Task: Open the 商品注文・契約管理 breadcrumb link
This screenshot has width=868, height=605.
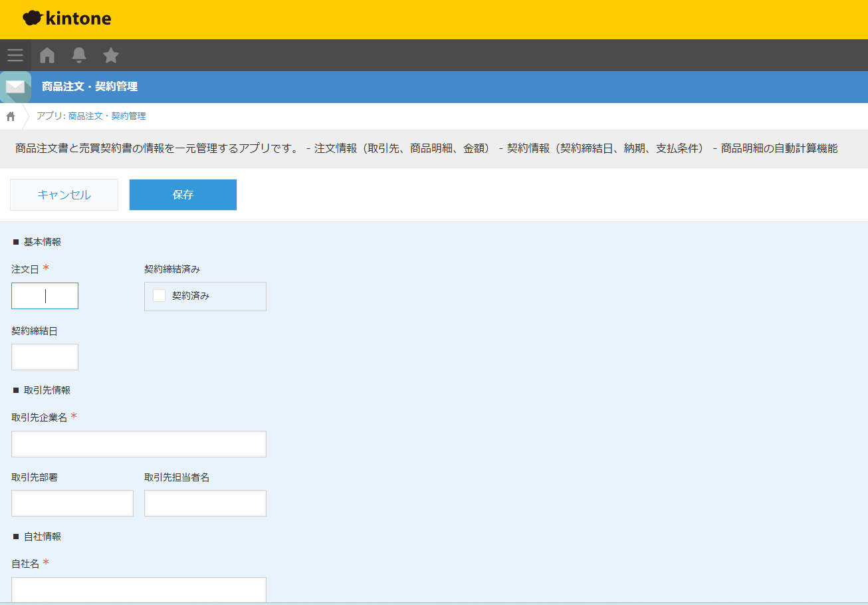Action: pos(107,116)
